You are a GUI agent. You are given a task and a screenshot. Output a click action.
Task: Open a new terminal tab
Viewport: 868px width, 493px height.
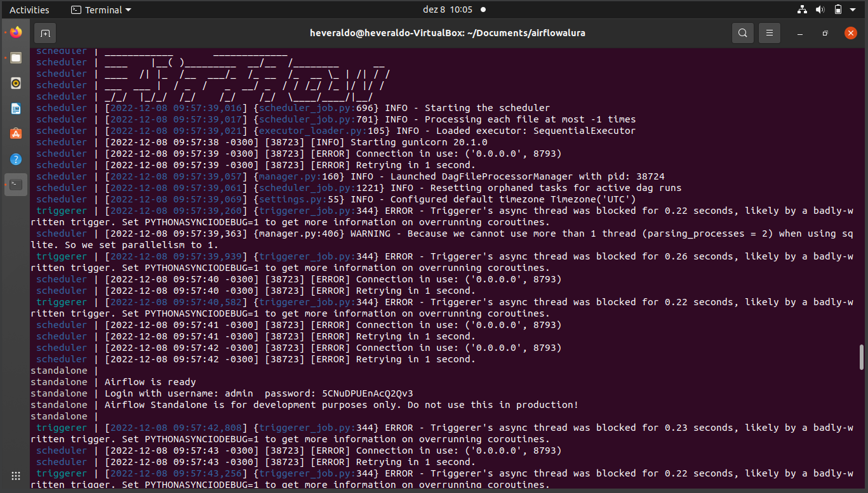[45, 33]
